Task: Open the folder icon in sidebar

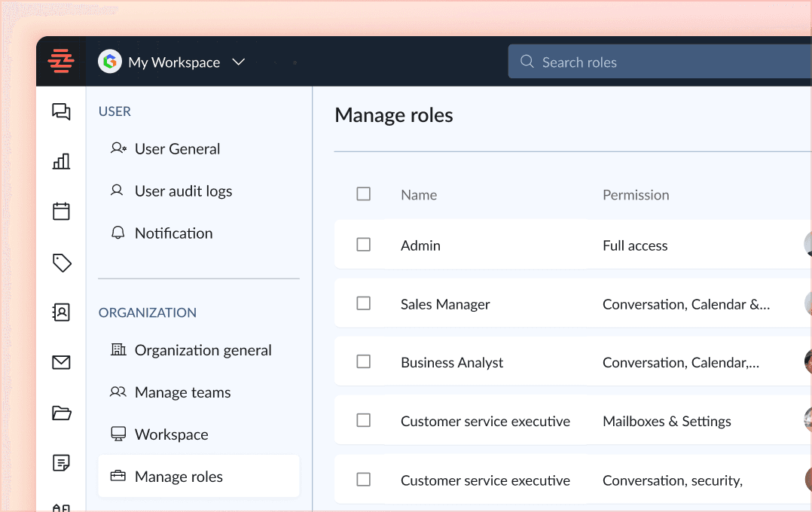Action: coord(62,413)
